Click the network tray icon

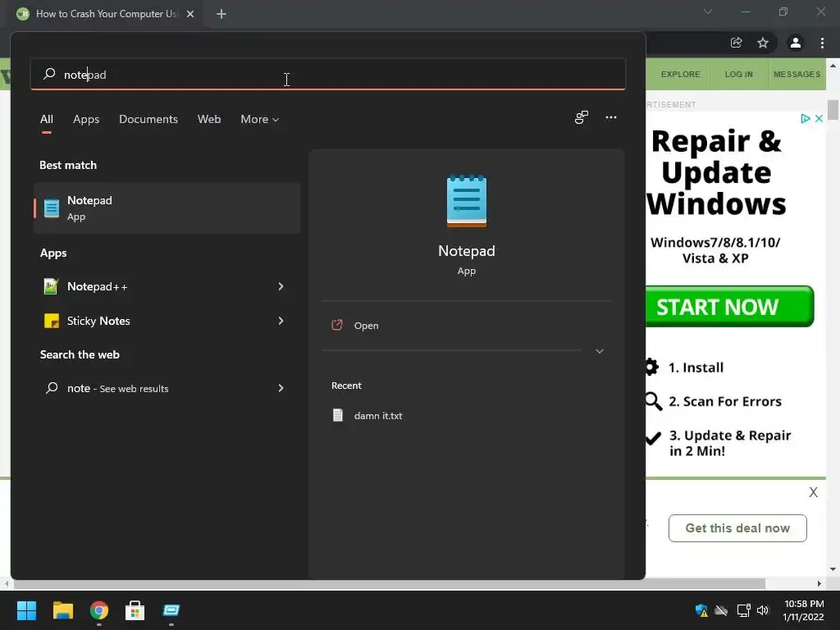(x=743, y=610)
